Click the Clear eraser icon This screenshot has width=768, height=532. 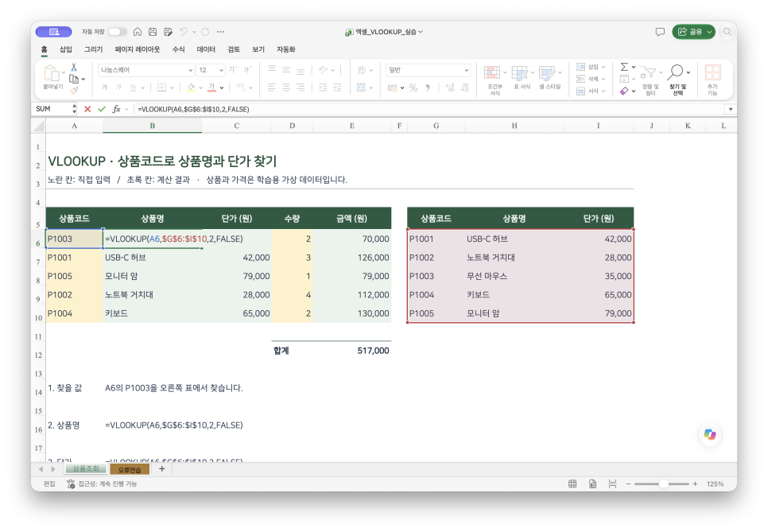[624, 91]
